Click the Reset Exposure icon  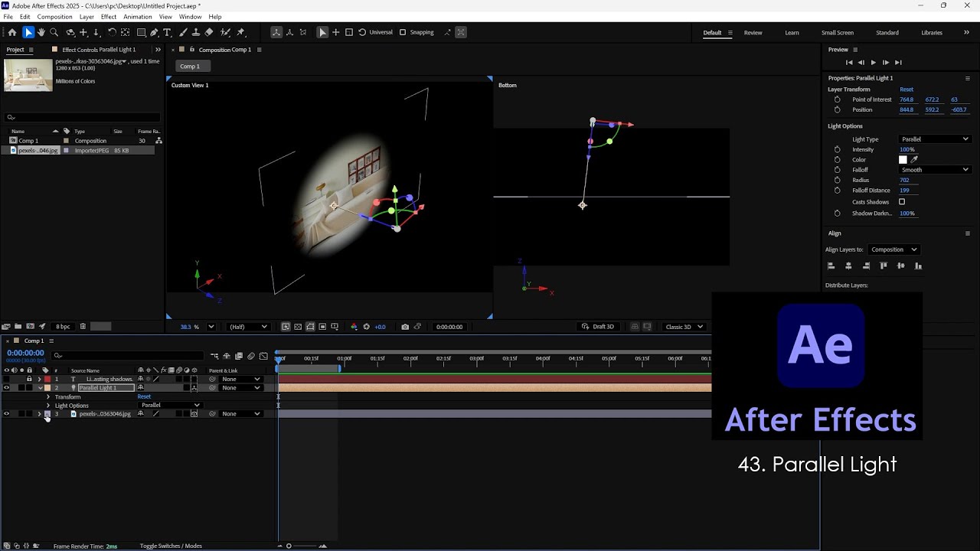point(366,327)
